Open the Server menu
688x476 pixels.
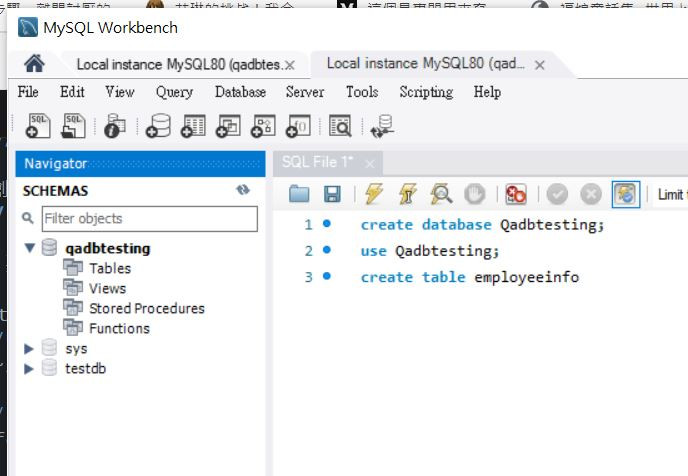click(x=305, y=92)
